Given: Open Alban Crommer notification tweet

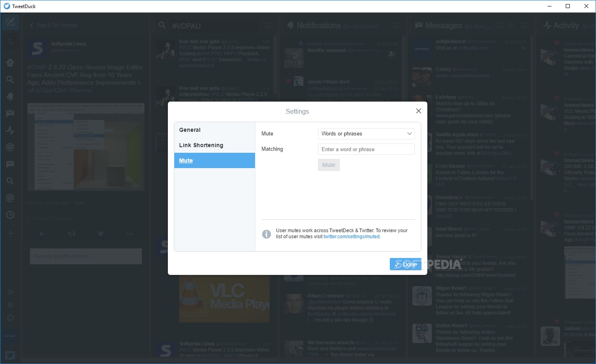Looking at the screenshot, I should 341,308.
